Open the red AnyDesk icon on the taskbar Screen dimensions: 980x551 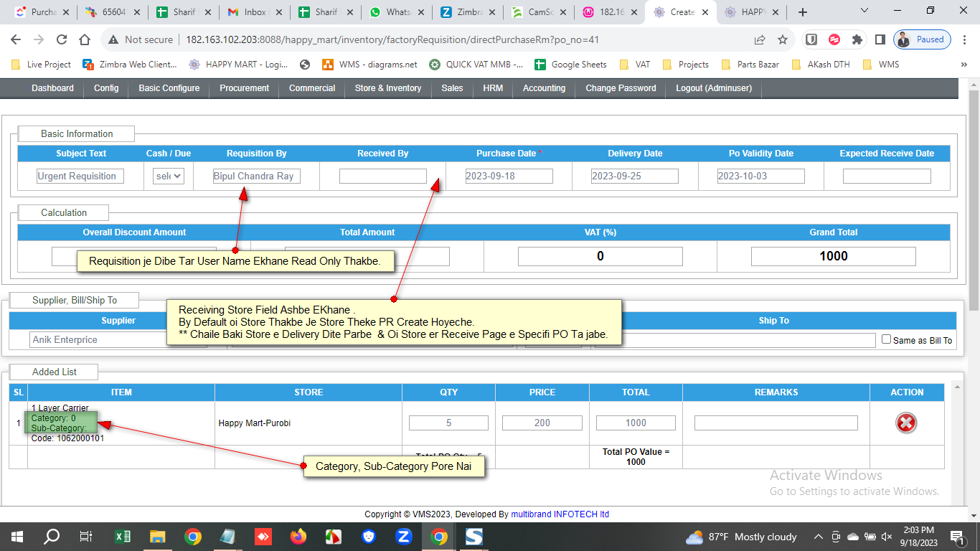263,537
